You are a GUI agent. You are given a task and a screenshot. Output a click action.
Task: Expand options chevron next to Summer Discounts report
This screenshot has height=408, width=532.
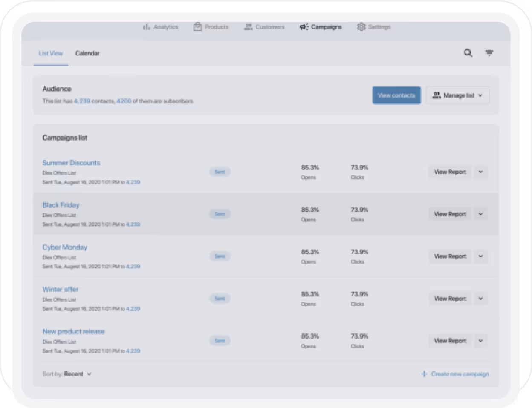point(480,172)
